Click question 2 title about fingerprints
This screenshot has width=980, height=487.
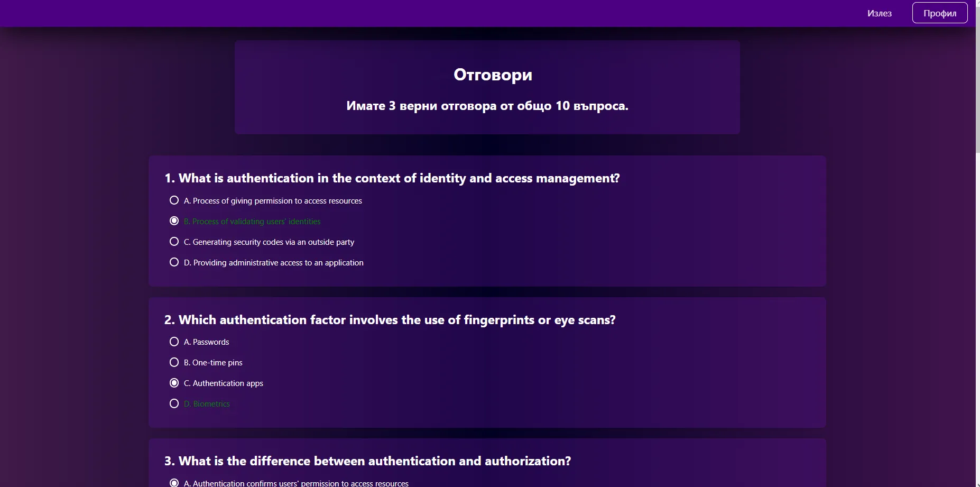point(390,320)
